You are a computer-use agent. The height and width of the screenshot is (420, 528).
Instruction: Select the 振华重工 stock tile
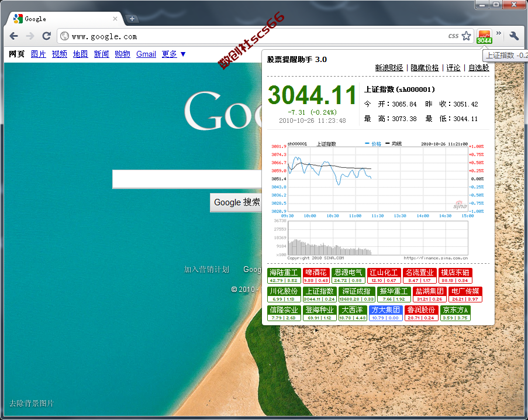tap(394, 294)
